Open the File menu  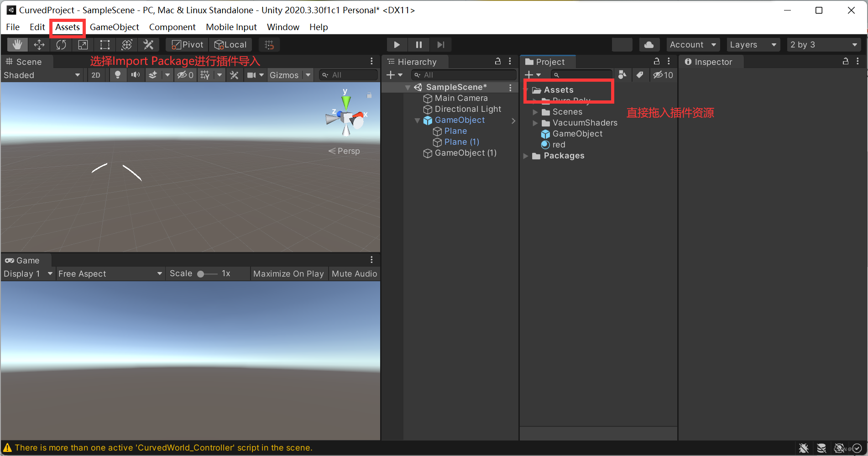(x=13, y=27)
